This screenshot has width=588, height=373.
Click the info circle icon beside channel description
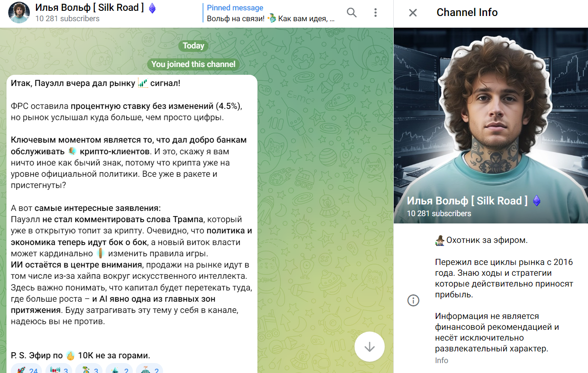click(x=414, y=300)
